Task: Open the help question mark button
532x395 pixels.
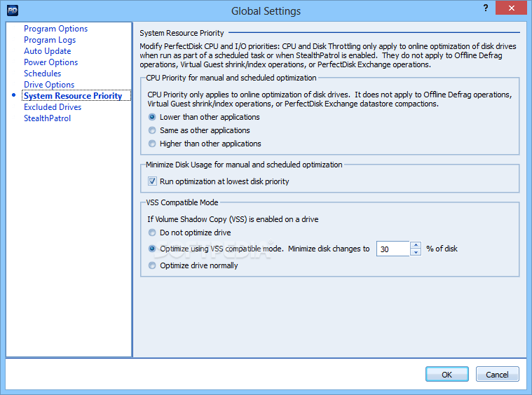Action: [x=486, y=8]
